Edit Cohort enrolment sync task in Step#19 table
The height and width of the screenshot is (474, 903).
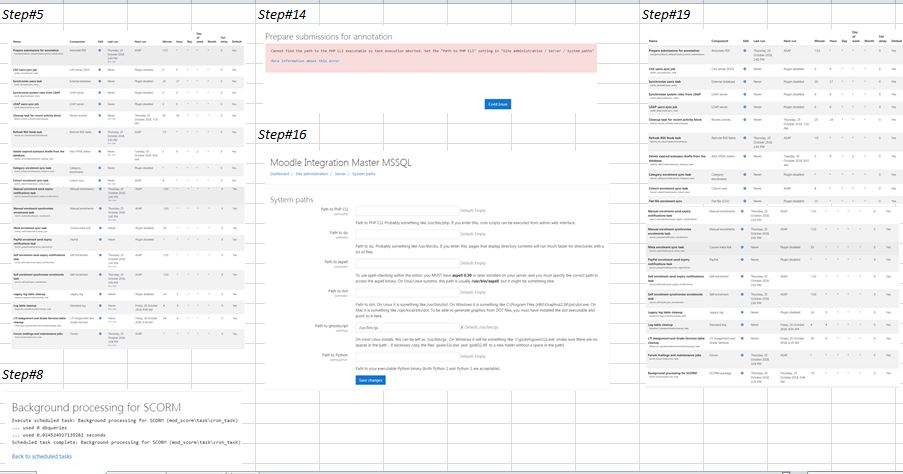[x=744, y=188]
